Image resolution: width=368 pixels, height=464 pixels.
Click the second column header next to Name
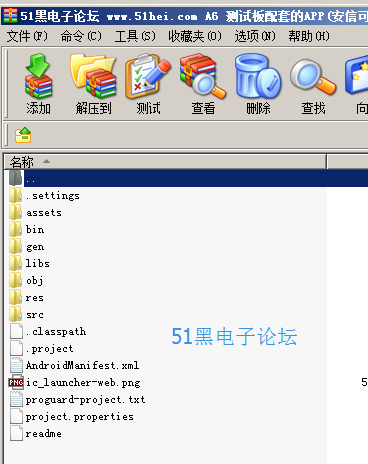click(348, 162)
